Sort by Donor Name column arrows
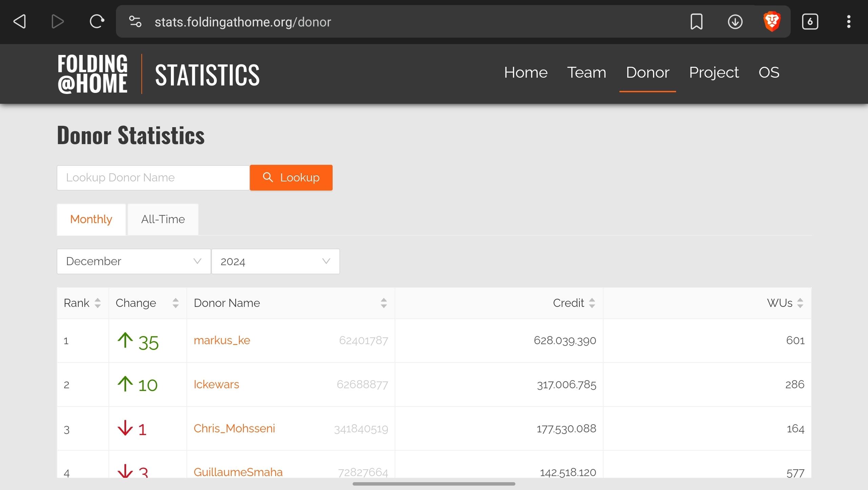Image resolution: width=868 pixels, height=490 pixels. [383, 303]
